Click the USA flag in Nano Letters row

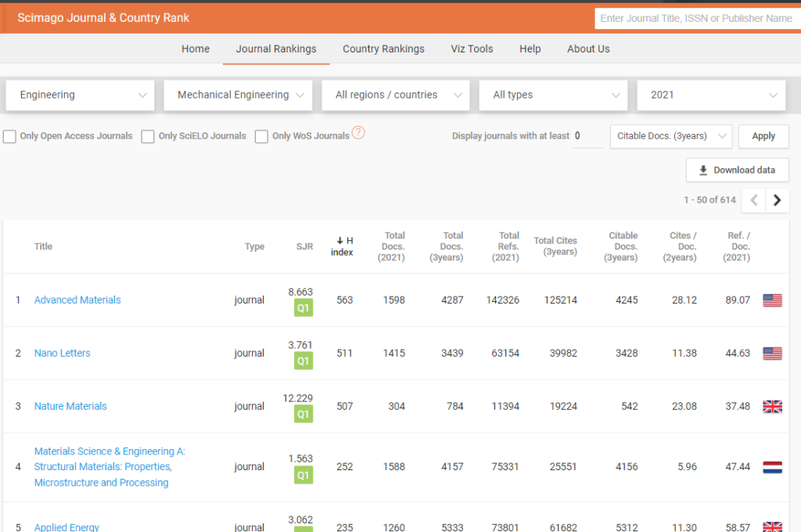point(772,354)
